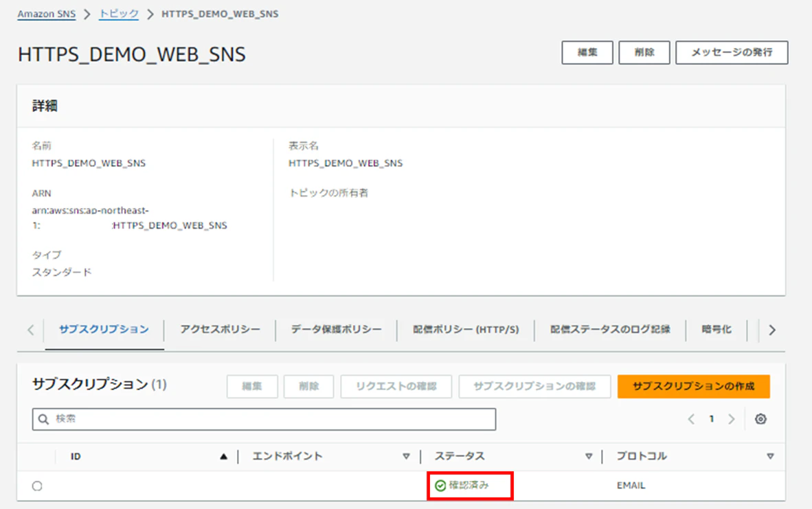This screenshot has width=812, height=509.
Task: Sort subscriptions by ID column arrow
Action: 223,456
